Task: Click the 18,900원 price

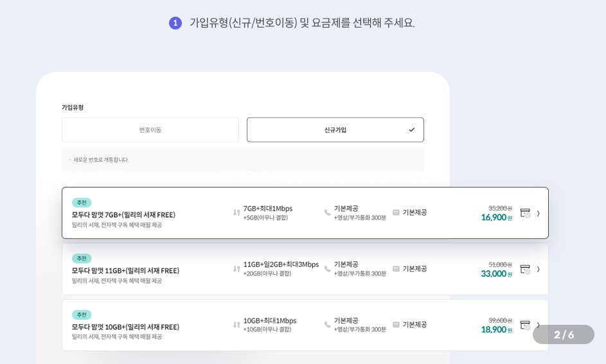Action: 497,329
